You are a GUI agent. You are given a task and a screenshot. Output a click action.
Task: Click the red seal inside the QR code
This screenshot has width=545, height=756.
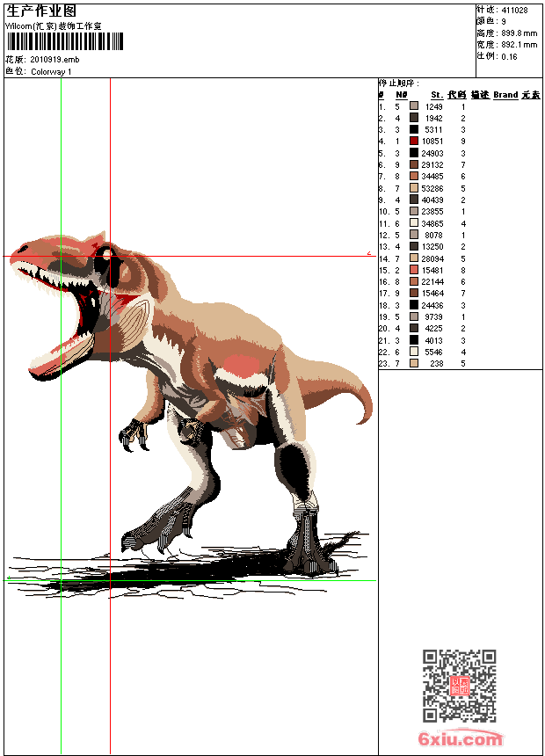click(x=460, y=687)
